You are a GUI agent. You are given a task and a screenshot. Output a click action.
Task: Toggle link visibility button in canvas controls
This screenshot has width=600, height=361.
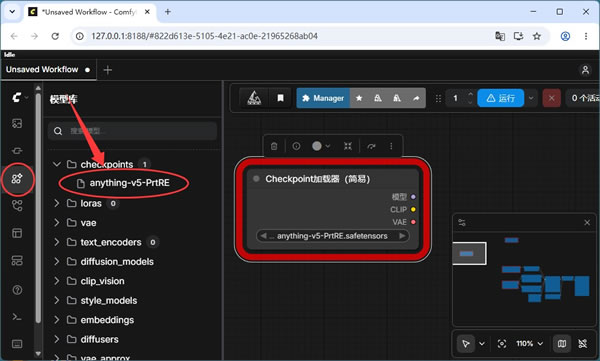pos(582,343)
